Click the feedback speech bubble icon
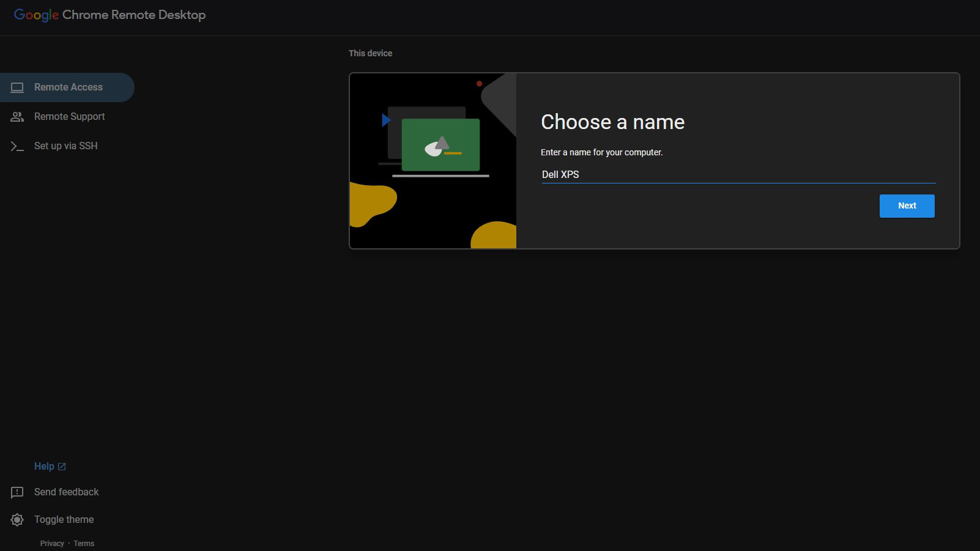Viewport: 980px width, 551px height. (x=17, y=492)
